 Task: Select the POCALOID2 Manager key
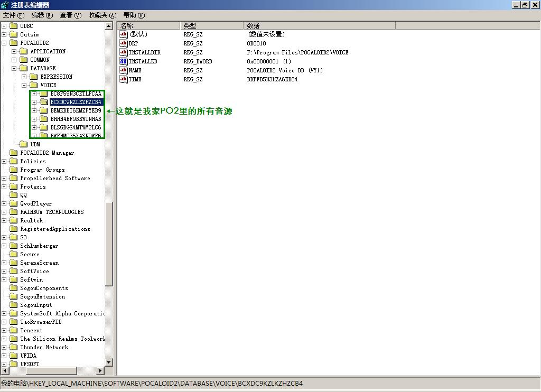point(47,153)
